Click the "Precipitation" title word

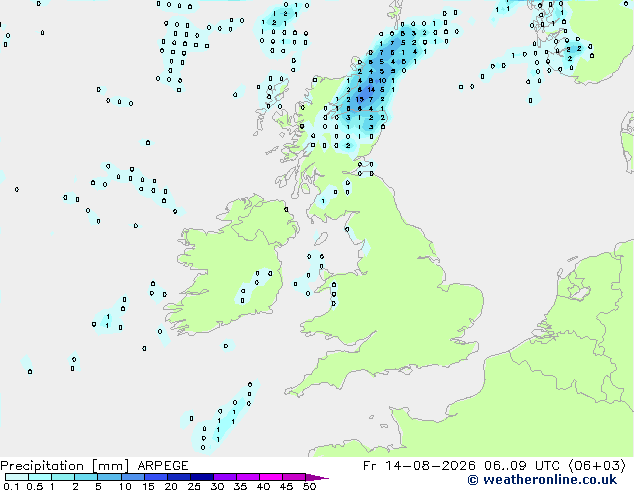tap(42, 466)
